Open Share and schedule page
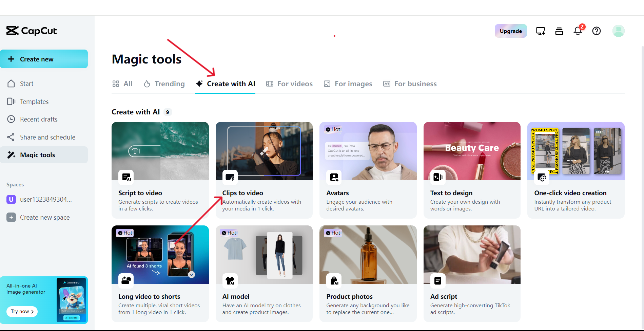 [x=47, y=137]
